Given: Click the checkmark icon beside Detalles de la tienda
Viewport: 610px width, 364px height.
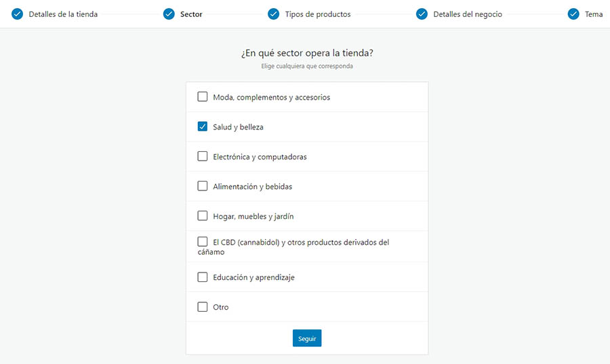Looking at the screenshot, I should (x=18, y=14).
